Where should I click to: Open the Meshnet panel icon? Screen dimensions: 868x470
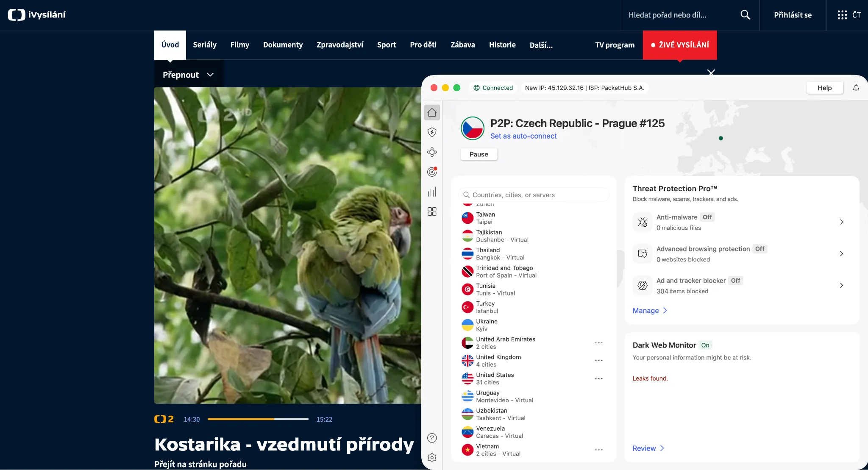point(432,152)
